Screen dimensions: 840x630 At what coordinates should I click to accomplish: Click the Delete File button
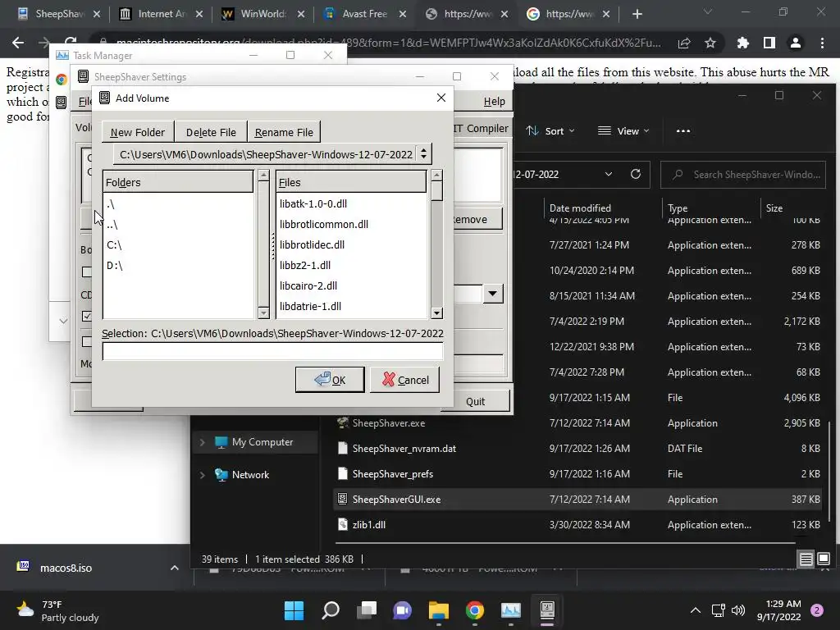211,132
